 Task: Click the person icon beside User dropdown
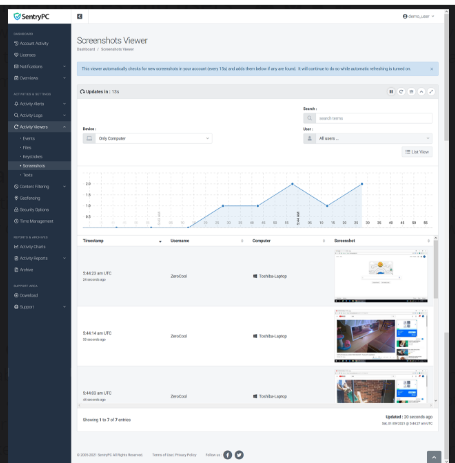pos(309,138)
